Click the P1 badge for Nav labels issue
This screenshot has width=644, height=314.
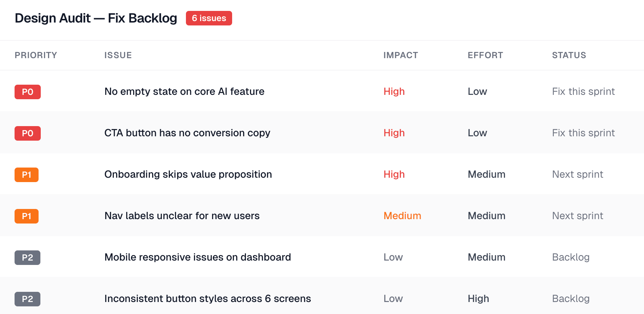[27, 216]
